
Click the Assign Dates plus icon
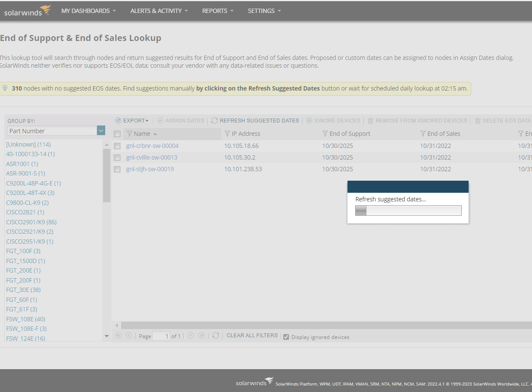160,121
